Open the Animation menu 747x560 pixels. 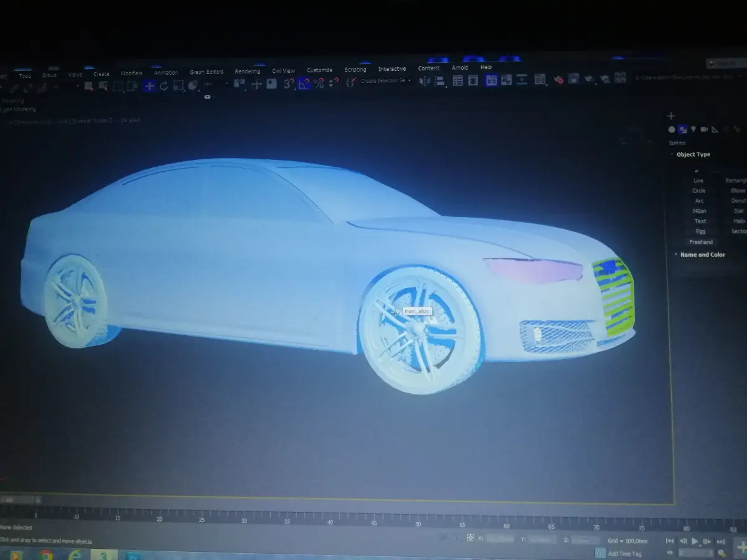point(166,72)
